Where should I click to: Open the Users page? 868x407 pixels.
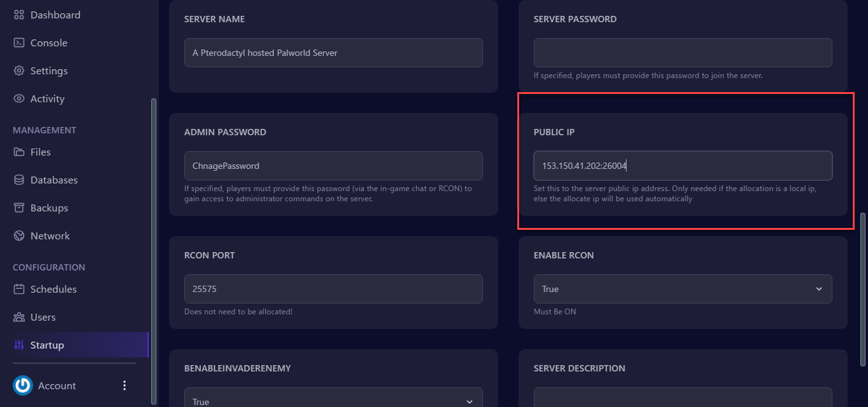pyautogui.click(x=43, y=317)
